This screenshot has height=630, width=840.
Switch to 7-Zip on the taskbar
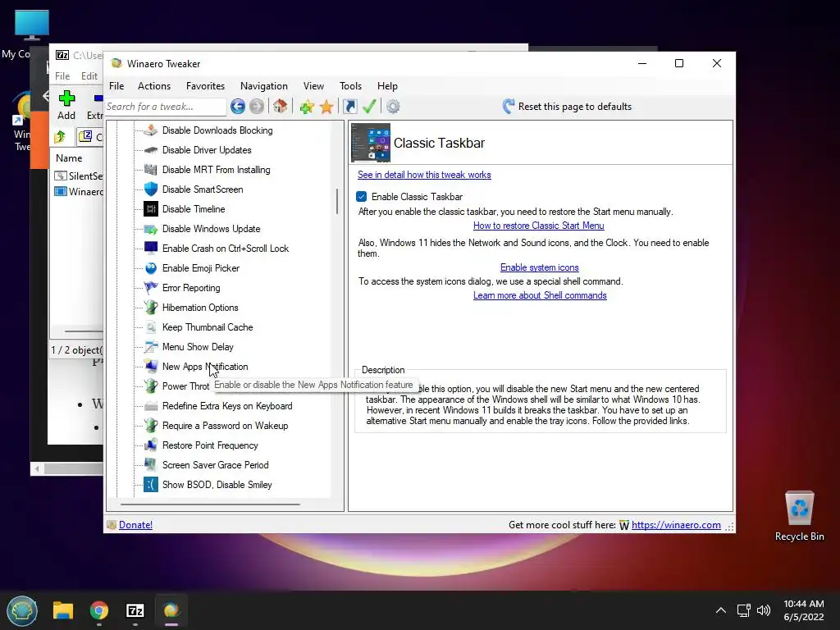(x=135, y=610)
